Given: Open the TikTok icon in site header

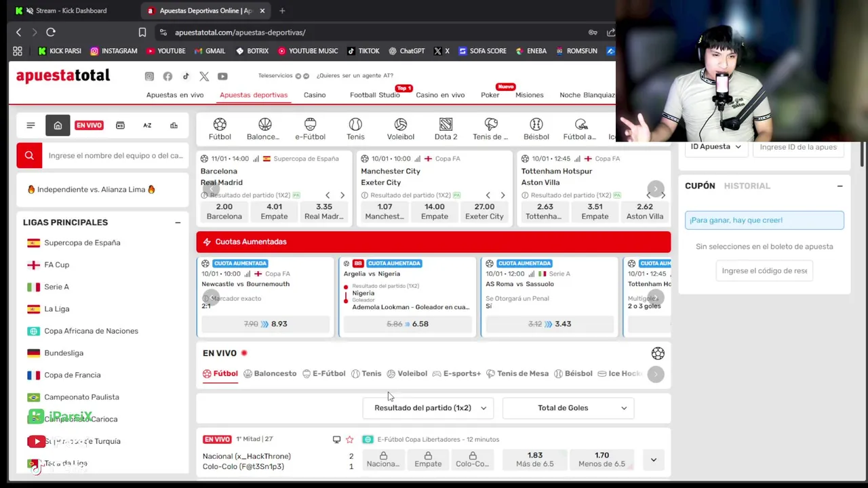Looking at the screenshot, I should [x=186, y=76].
